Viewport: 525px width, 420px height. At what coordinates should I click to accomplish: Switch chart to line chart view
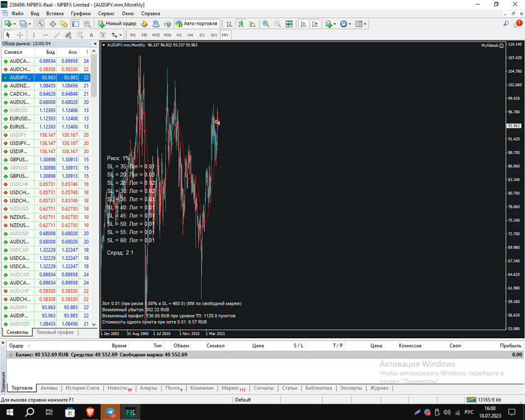pyautogui.click(x=253, y=24)
